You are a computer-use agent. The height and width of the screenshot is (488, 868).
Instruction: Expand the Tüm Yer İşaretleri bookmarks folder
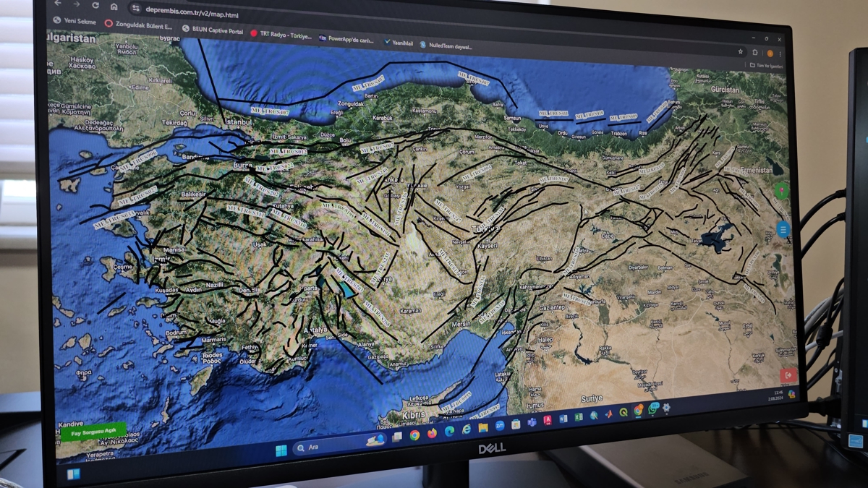coord(766,66)
